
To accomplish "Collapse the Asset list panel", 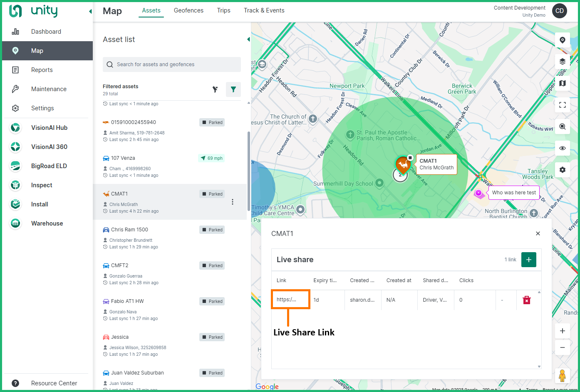I will [248, 40].
